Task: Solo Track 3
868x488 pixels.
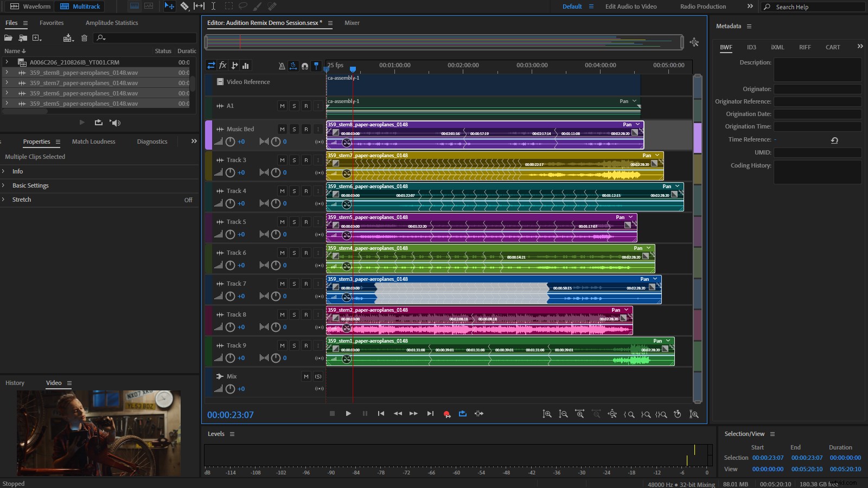Action: pos(295,160)
